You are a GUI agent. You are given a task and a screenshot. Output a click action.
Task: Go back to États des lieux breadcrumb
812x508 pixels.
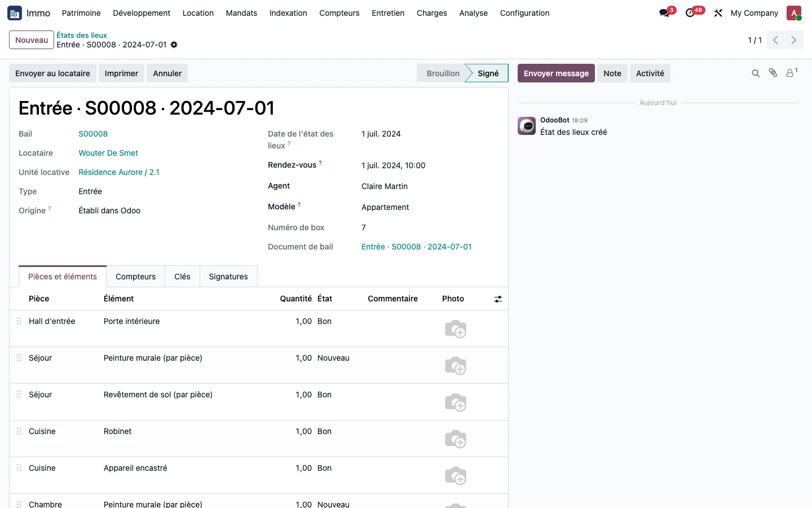pos(82,35)
